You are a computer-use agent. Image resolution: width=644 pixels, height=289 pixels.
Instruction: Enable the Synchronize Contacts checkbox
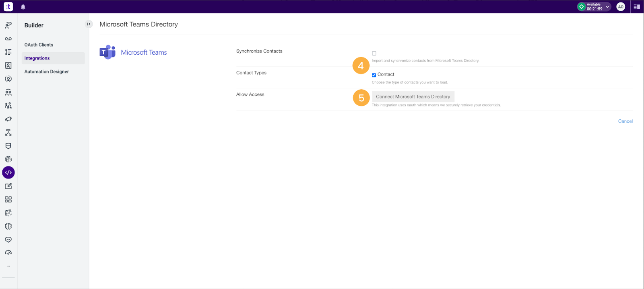(x=374, y=53)
